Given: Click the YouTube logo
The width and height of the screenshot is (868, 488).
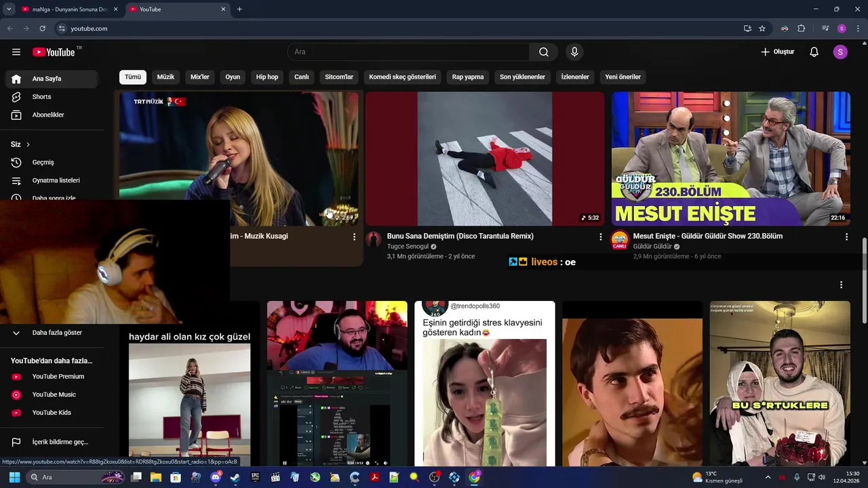Looking at the screenshot, I should point(54,52).
